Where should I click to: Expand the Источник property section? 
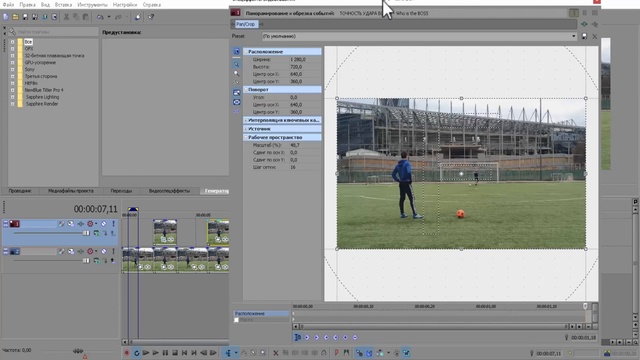(246, 129)
